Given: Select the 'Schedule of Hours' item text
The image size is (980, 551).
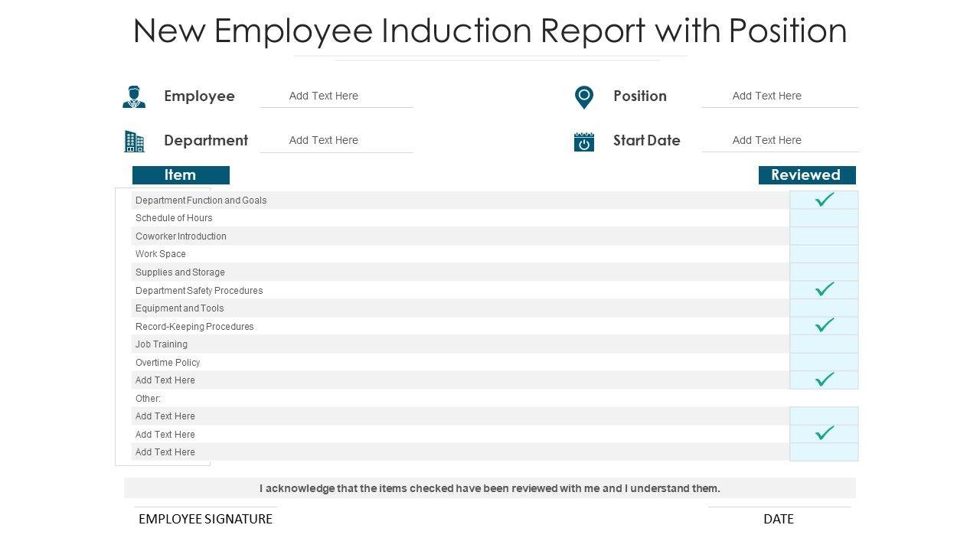Looking at the screenshot, I should pos(174,218).
